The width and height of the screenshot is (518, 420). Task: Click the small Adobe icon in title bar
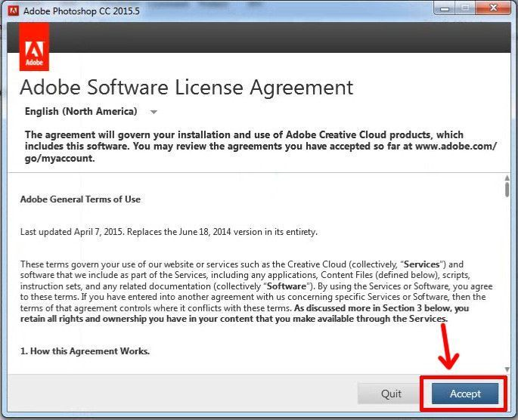[12, 11]
